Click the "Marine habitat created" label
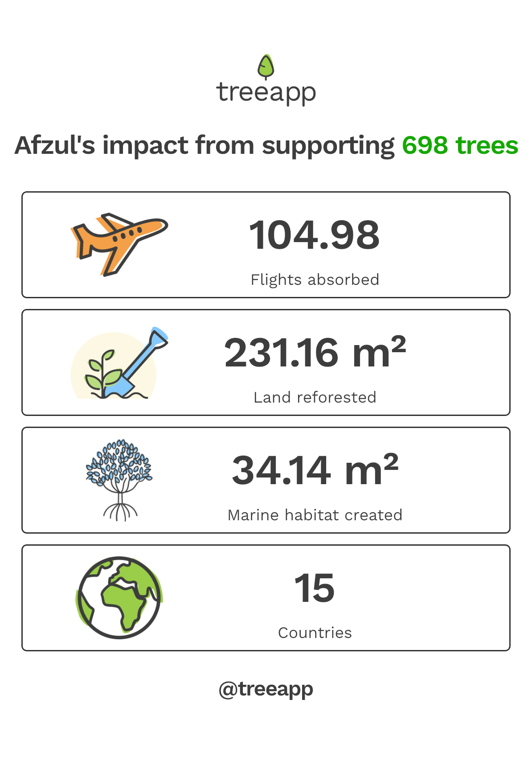Image resolution: width=532 pixels, height=757 pixels. (315, 515)
